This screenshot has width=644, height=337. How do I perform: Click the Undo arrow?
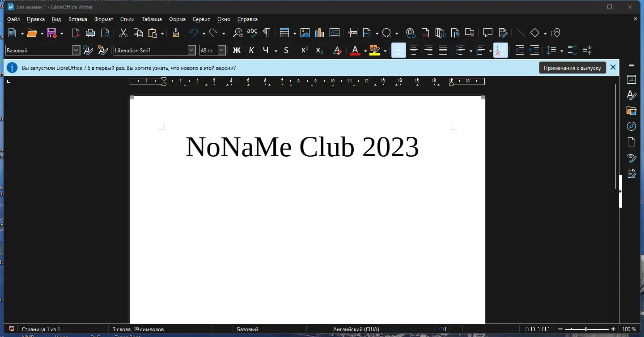coord(194,33)
